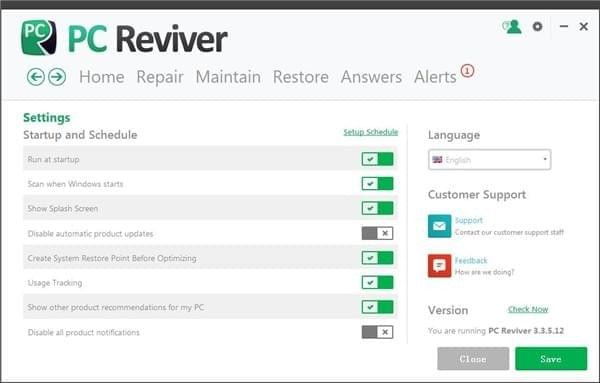
Task: Open the Support link
Action: pos(469,220)
